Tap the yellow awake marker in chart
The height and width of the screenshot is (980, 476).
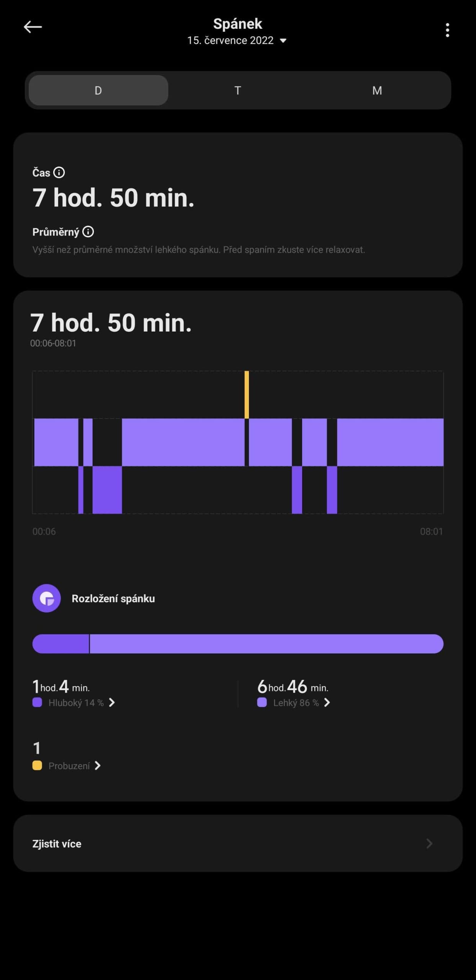pos(247,394)
